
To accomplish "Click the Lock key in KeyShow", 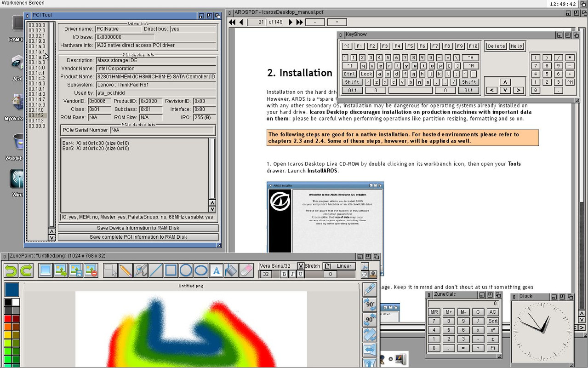I will (366, 74).
